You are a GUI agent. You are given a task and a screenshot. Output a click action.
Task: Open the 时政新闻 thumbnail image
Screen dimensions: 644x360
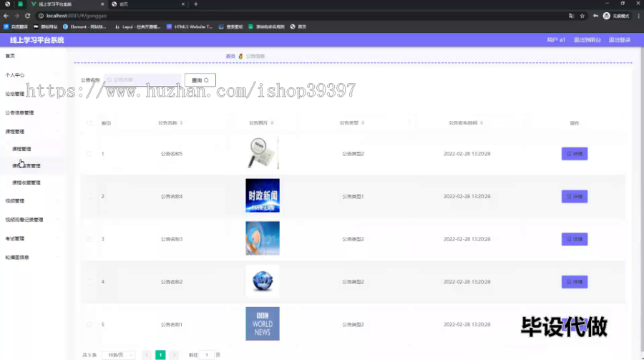point(263,195)
